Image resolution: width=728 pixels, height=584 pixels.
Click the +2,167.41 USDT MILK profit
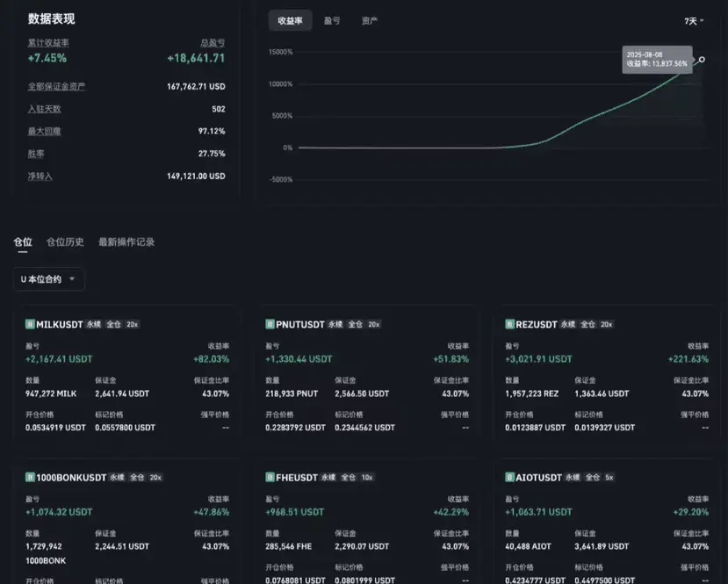(x=59, y=359)
